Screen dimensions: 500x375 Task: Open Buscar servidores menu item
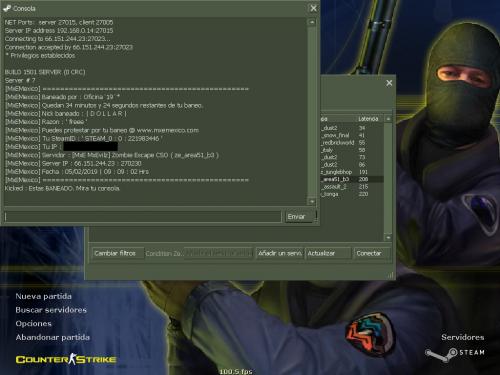click(51, 310)
